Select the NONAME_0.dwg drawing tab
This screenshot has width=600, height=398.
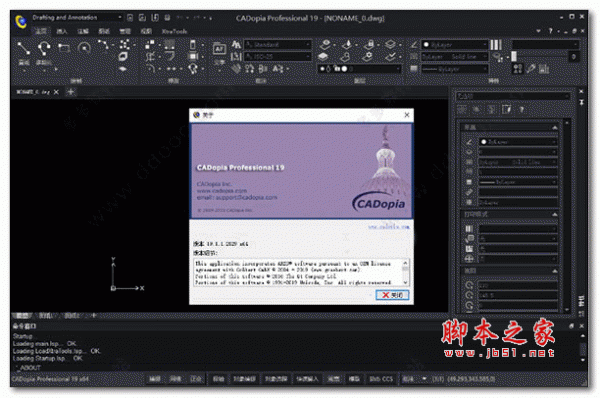tap(33, 92)
